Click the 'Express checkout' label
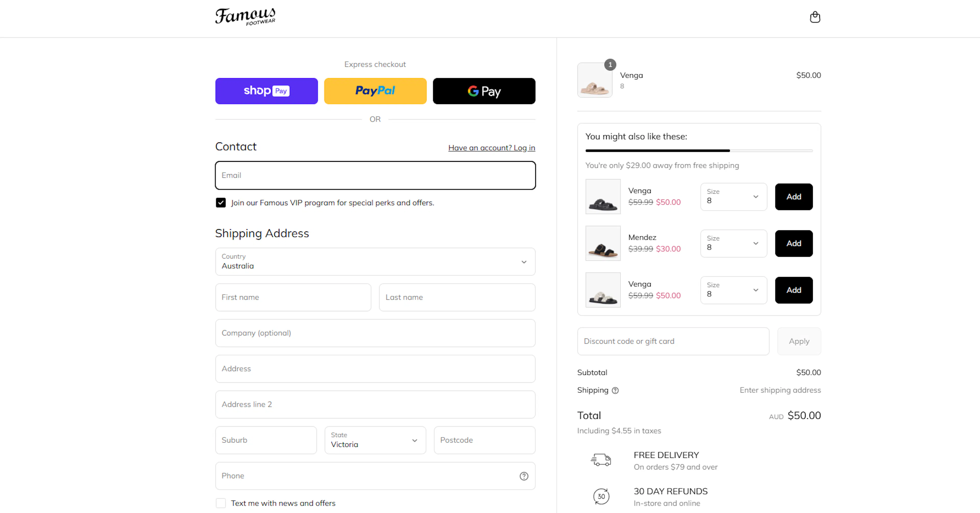This screenshot has height=513, width=980. point(375,64)
